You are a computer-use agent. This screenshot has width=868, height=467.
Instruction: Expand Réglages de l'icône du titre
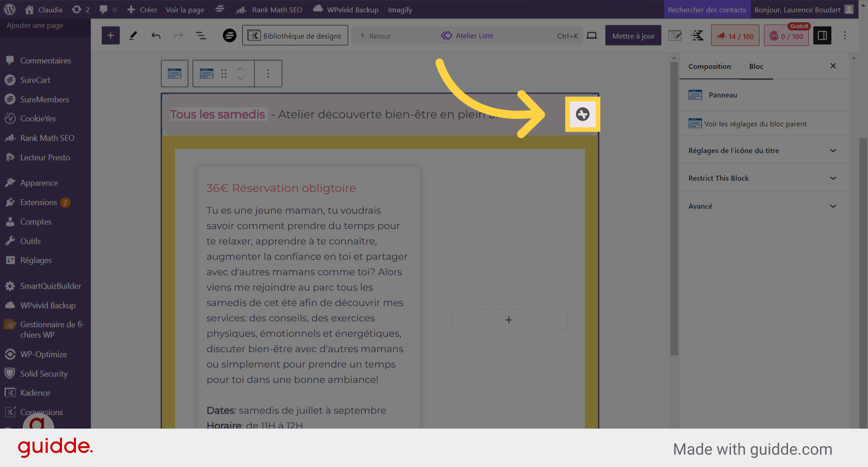(764, 151)
